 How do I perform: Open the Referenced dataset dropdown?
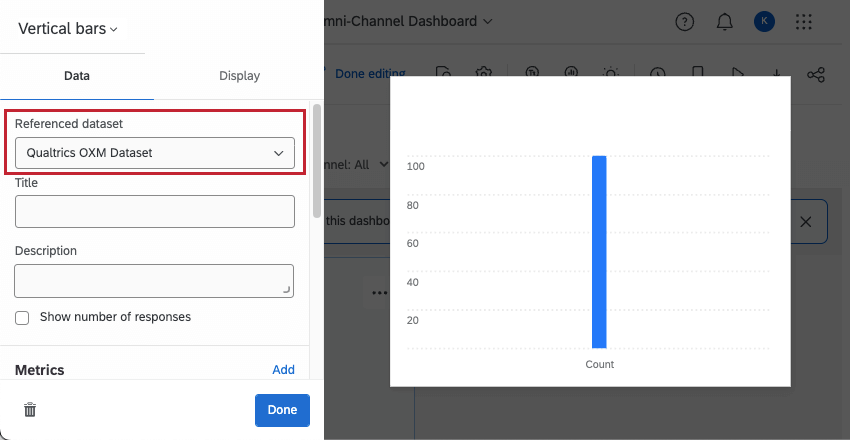[x=155, y=153]
